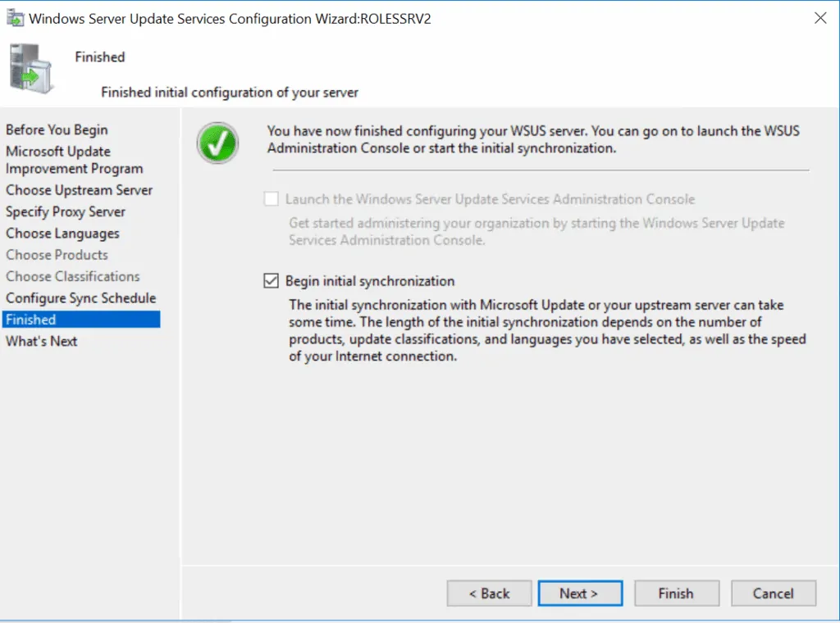
Task: Click the Back button
Action: [x=489, y=593]
